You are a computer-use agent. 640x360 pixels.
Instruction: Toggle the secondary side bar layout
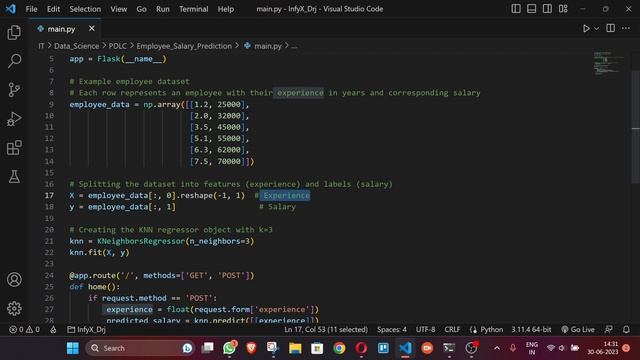point(547,9)
